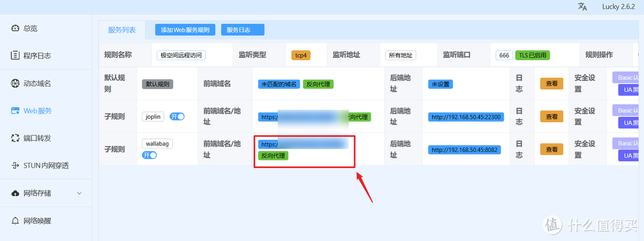Click 添加Web服务规则 button

pos(185,30)
